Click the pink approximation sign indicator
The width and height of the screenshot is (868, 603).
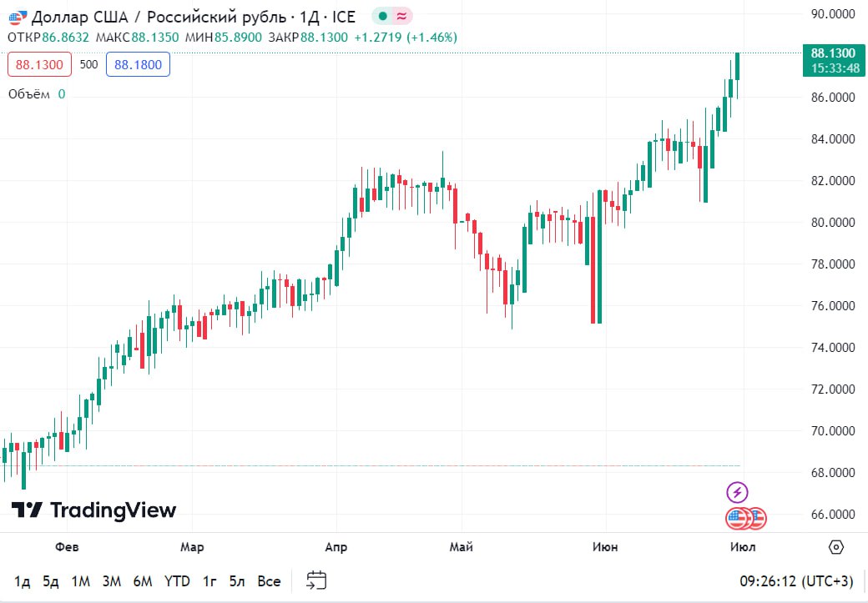click(x=401, y=16)
